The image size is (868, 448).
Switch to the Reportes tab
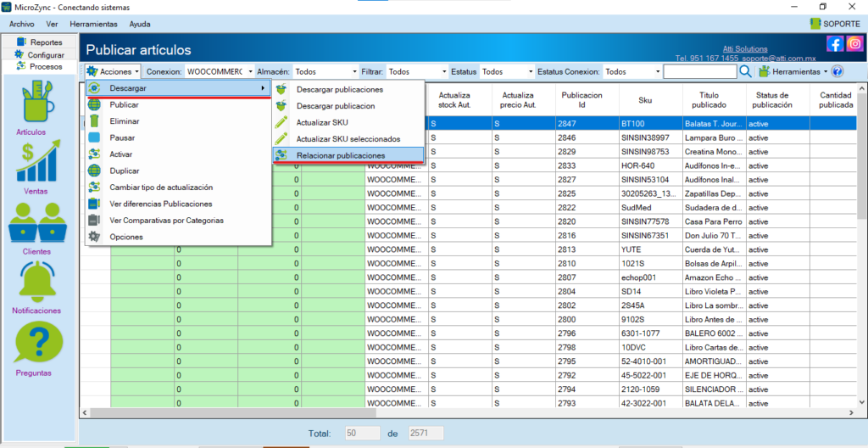(x=39, y=42)
